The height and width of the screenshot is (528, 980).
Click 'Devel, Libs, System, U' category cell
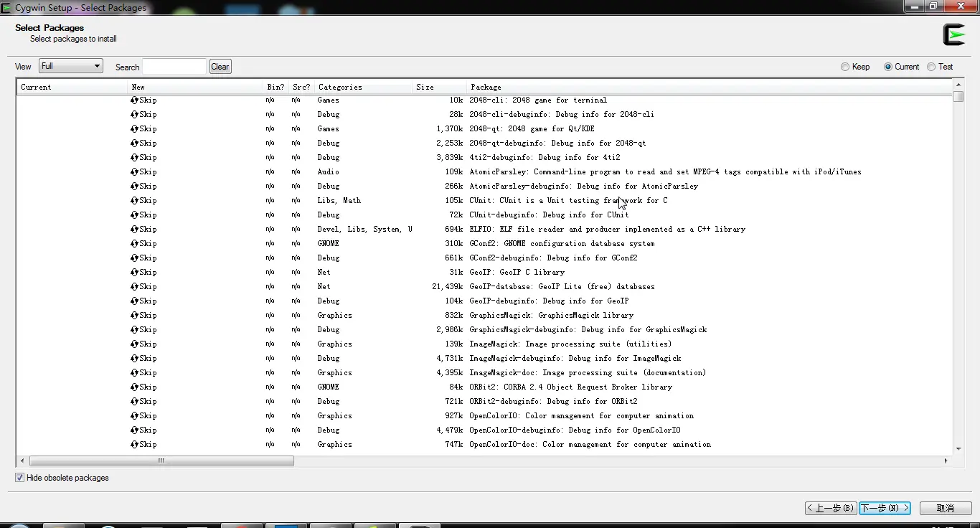tap(364, 230)
